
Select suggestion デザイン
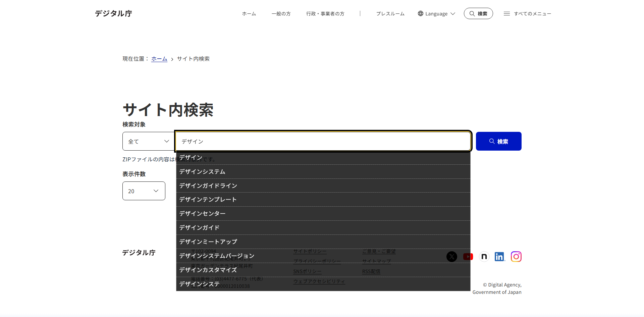323,158
